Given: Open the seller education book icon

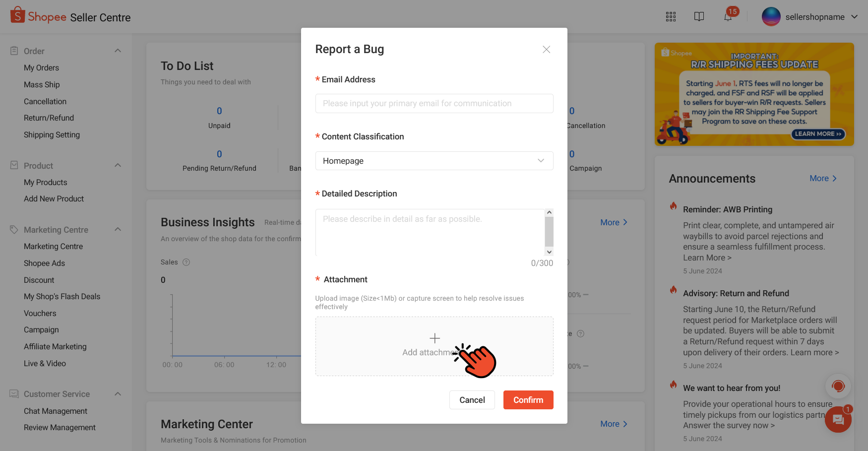Looking at the screenshot, I should [x=699, y=17].
